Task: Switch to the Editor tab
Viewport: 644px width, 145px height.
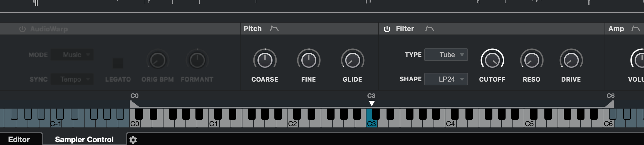Action: 19,140
